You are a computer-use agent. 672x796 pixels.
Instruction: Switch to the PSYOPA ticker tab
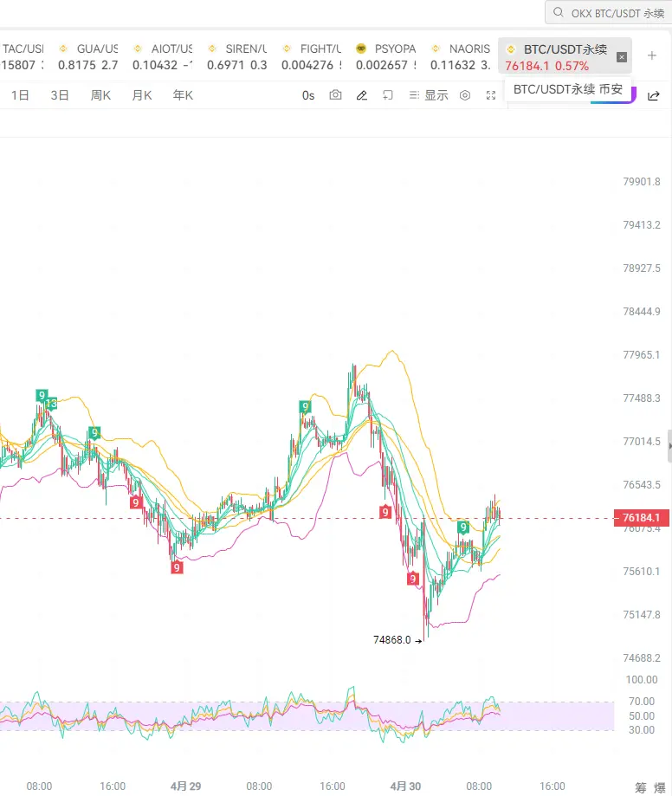point(386,56)
